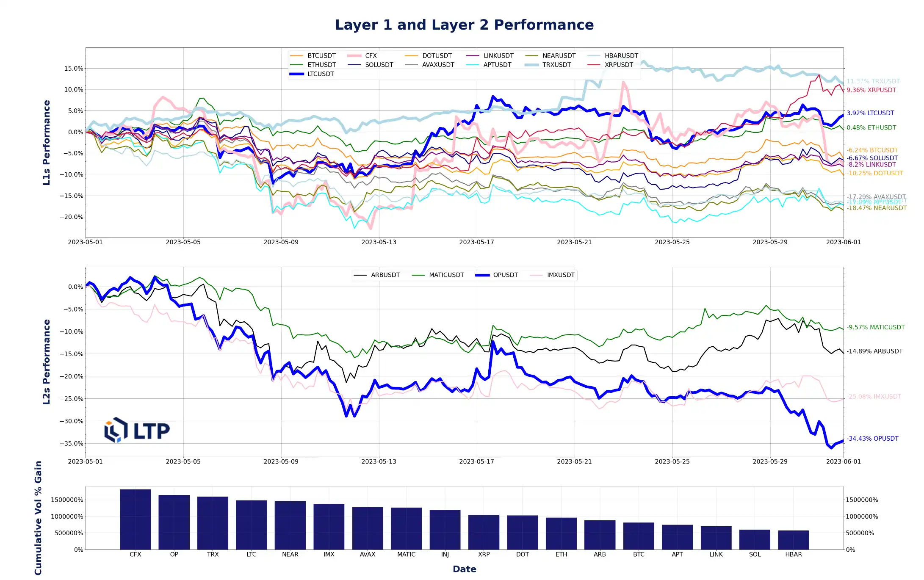
Task: Click BTCUSDT legend entry in L1 chart
Action: (313, 56)
